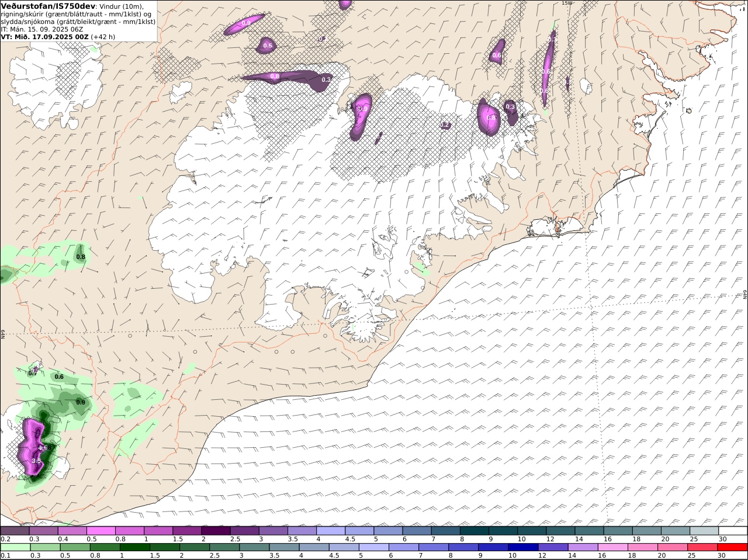Click the 14 label in the snow legend row
748x560 pixels.
click(579, 539)
